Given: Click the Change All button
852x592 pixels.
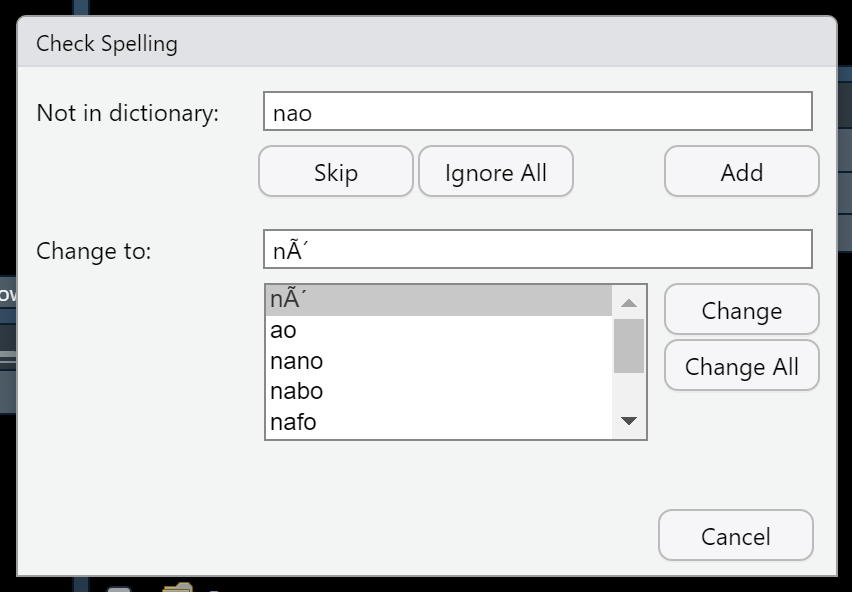Looking at the screenshot, I should [x=741, y=366].
